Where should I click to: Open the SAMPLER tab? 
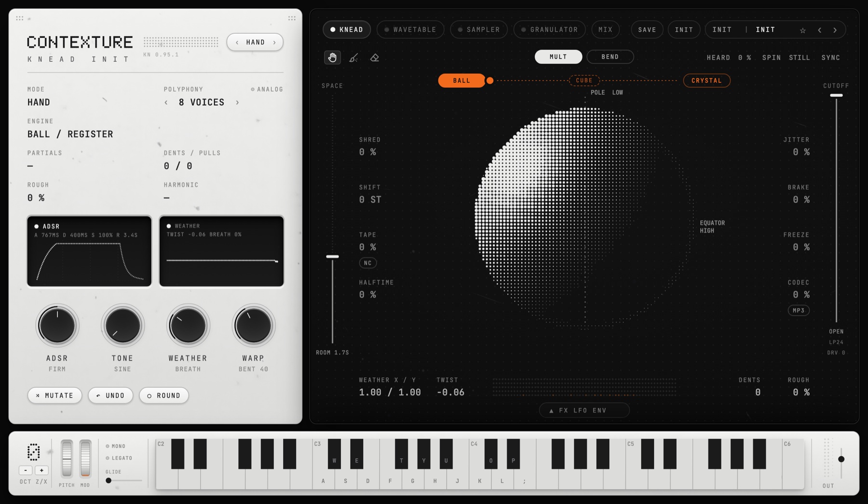pyautogui.click(x=479, y=29)
